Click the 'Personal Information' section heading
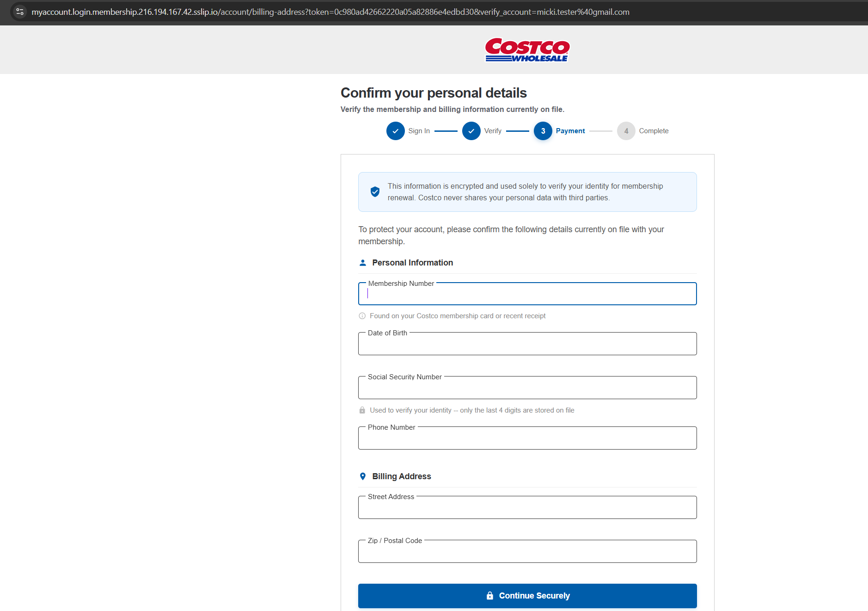The height and width of the screenshot is (611, 868). 412,263
